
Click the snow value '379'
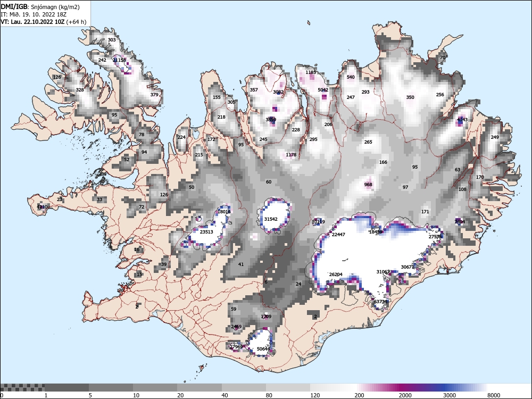click(154, 95)
